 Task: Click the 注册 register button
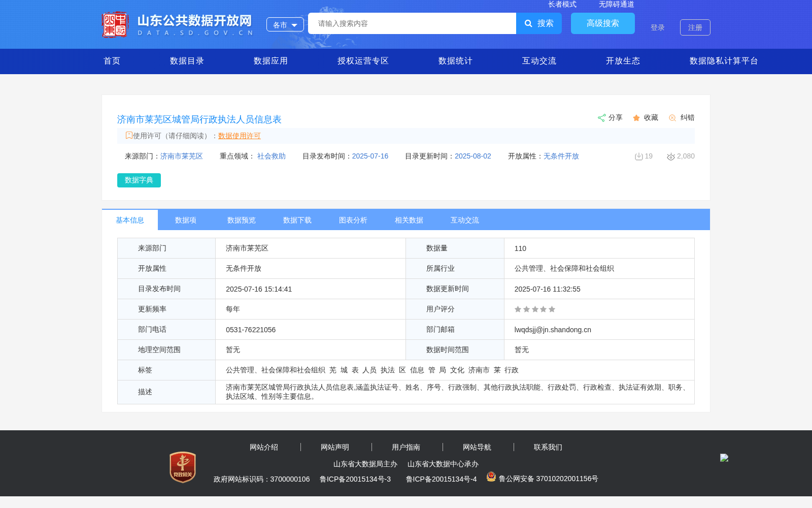(x=695, y=27)
